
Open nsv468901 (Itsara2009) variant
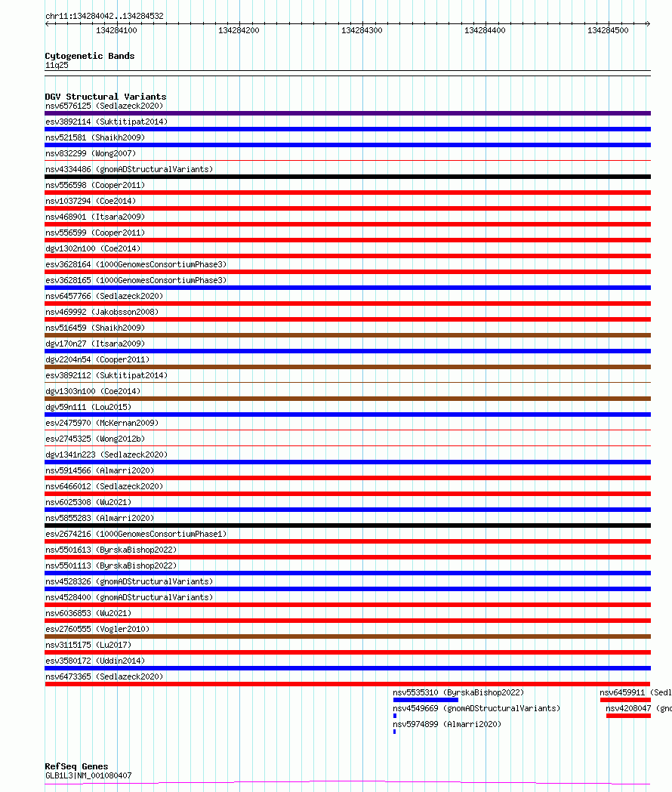click(95, 217)
